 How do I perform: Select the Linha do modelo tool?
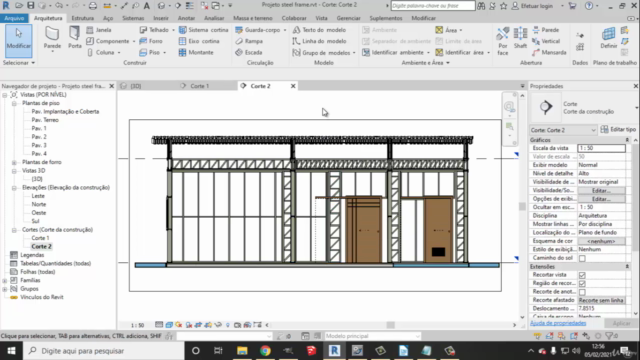click(x=319, y=41)
